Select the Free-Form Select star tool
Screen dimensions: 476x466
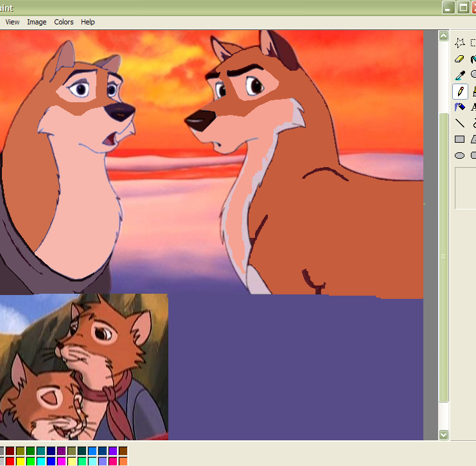[x=460, y=43]
